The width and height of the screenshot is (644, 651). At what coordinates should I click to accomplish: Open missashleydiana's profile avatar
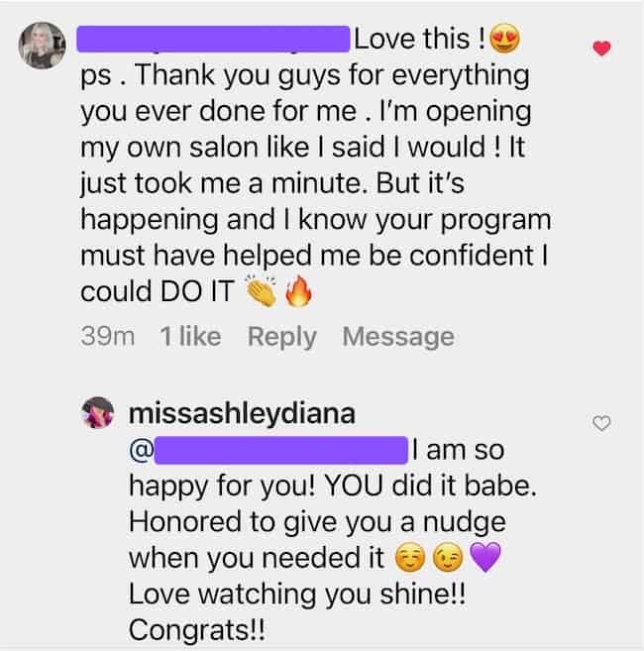tap(97, 412)
